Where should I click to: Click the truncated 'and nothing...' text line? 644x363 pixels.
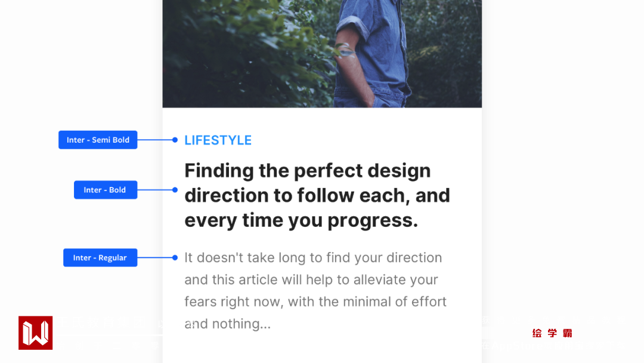tap(227, 324)
